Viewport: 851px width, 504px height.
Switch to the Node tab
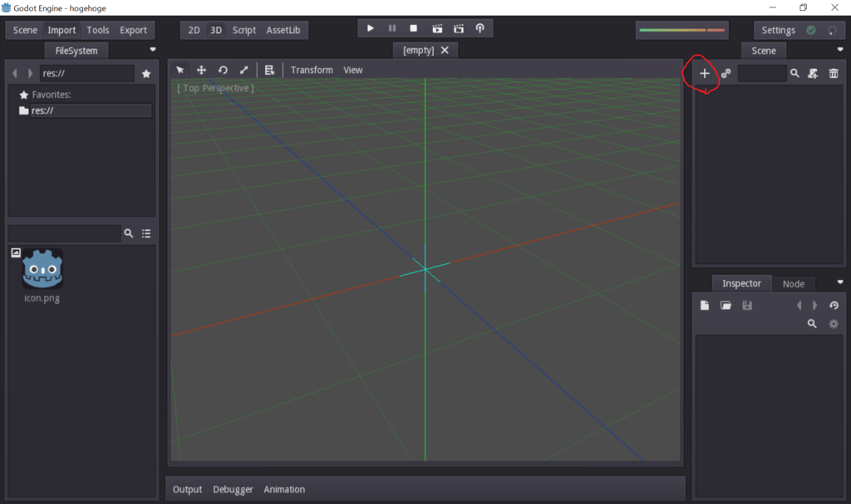(x=793, y=284)
